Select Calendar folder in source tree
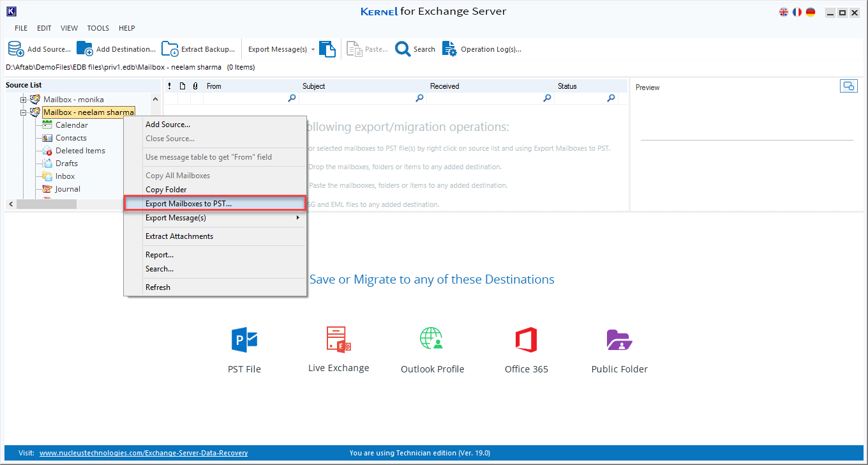 coord(71,125)
